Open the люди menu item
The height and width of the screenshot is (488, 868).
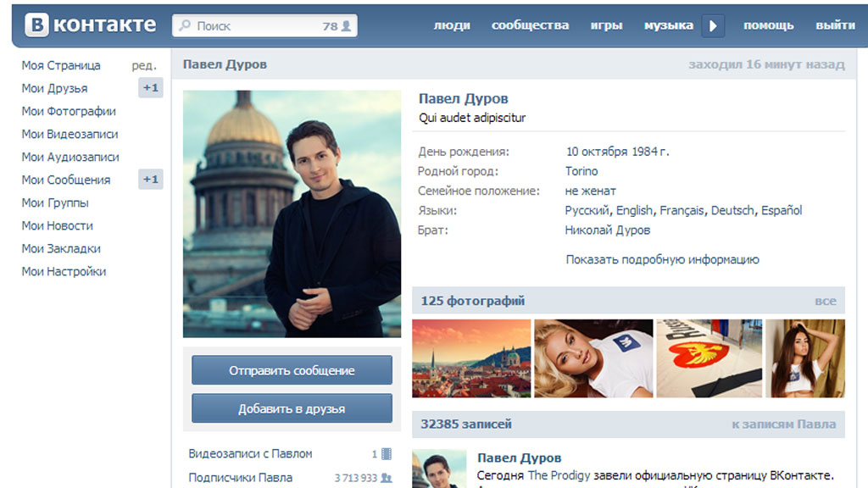[x=451, y=25]
